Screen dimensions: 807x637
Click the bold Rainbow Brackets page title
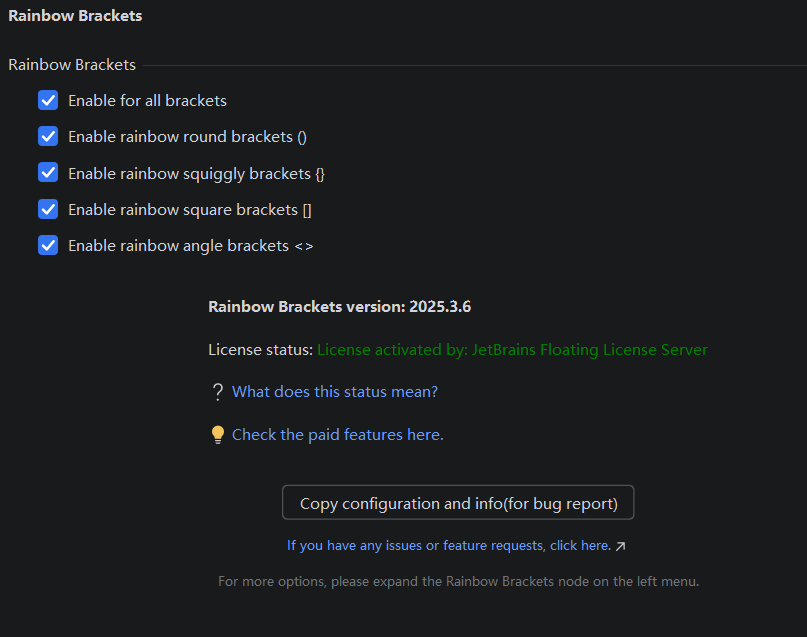click(75, 16)
